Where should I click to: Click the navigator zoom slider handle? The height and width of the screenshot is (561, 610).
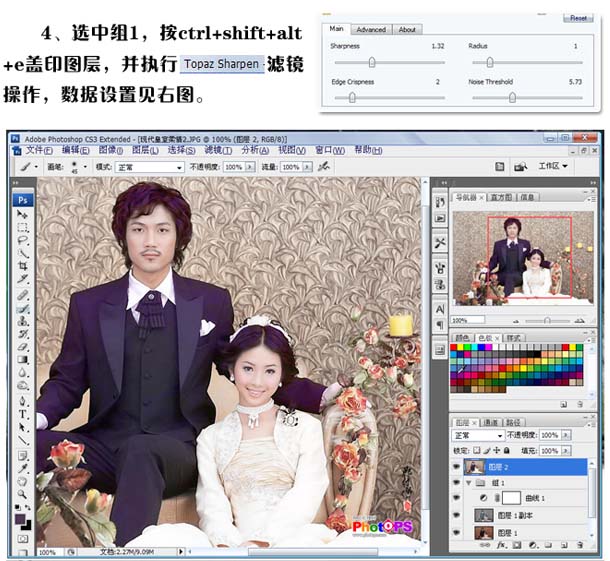point(547,320)
